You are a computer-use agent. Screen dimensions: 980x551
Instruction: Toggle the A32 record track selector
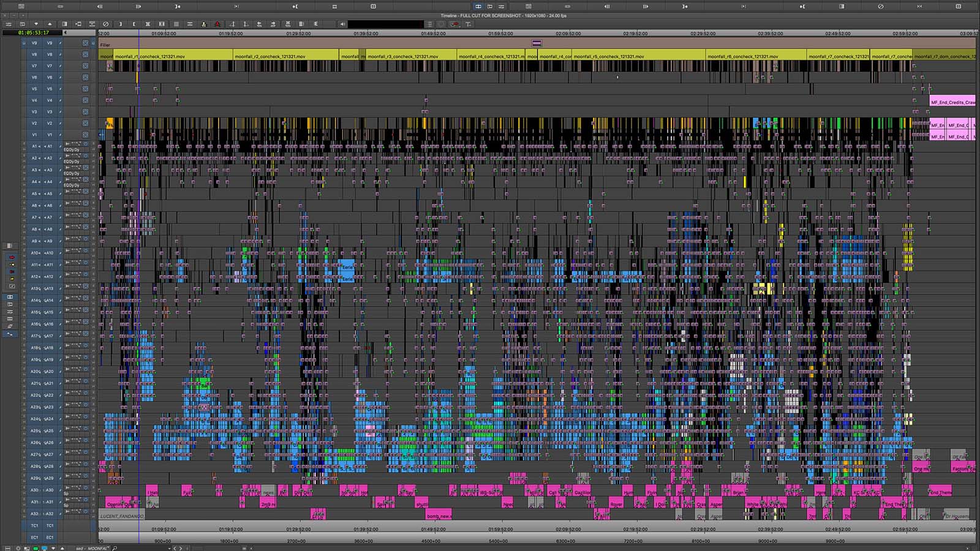(49, 514)
